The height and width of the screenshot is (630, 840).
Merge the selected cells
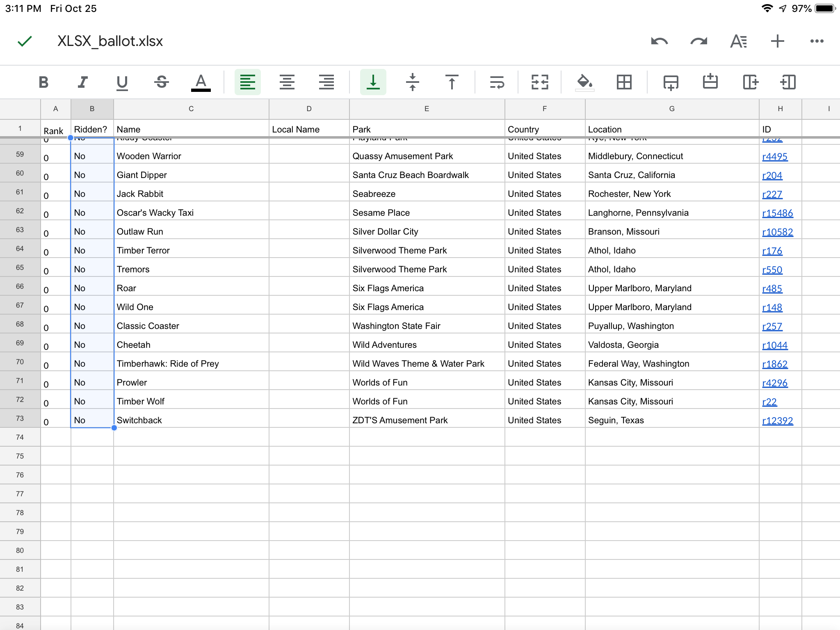point(540,82)
